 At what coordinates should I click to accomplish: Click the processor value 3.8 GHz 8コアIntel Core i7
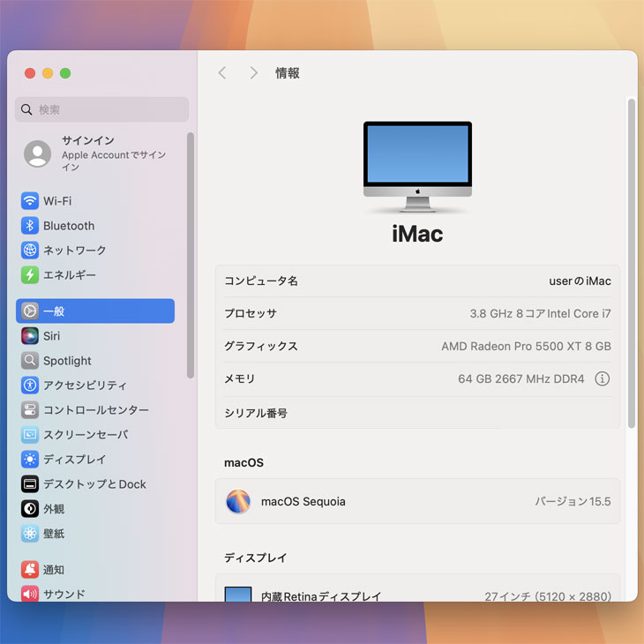point(540,313)
